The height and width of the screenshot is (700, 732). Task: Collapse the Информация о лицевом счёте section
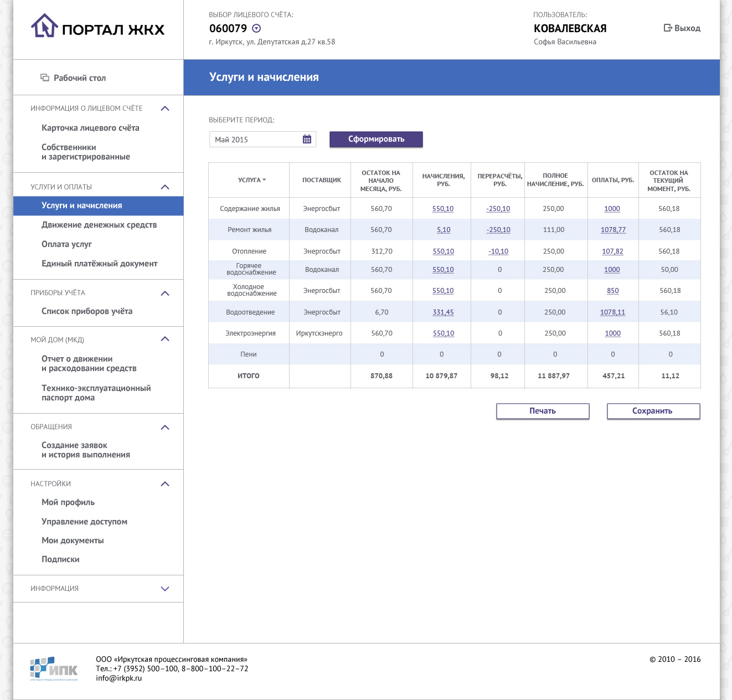point(164,109)
